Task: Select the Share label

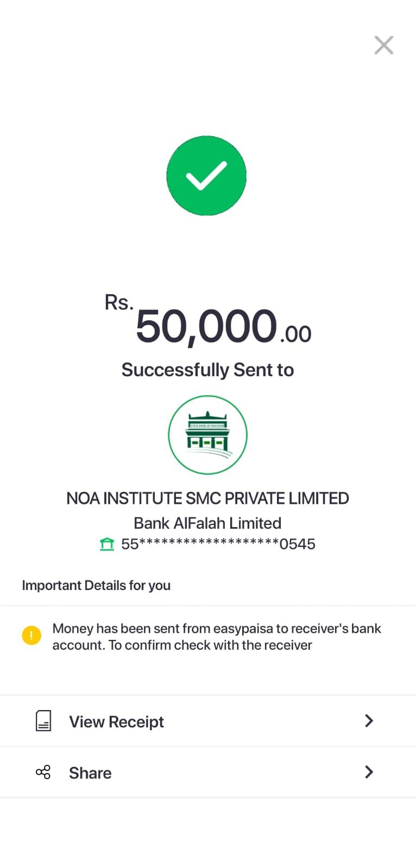Action: [90, 772]
